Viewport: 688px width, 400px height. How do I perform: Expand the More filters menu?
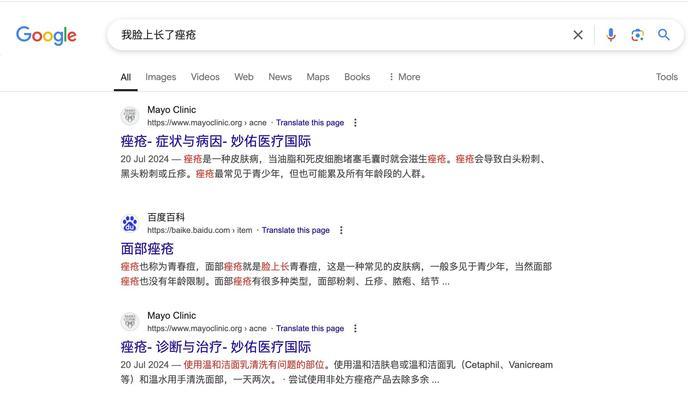[405, 77]
